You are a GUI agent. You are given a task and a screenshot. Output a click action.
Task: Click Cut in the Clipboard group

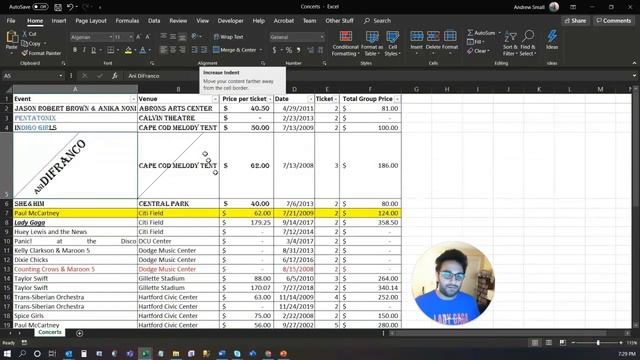click(x=29, y=34)
